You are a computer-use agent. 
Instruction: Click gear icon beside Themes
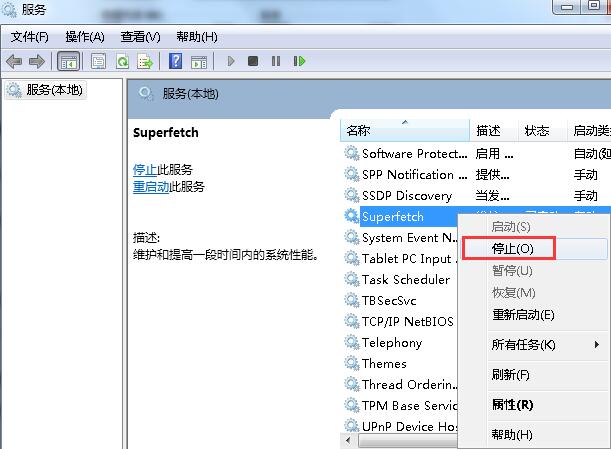[351, 363]
